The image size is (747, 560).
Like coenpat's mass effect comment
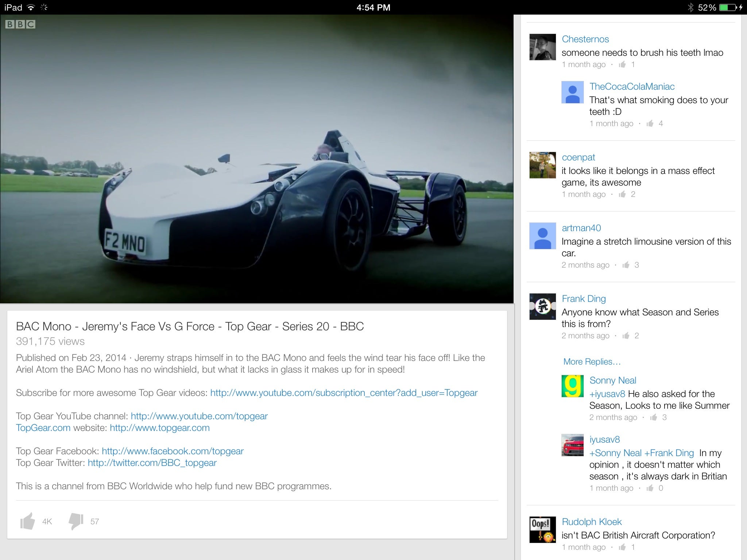pos(622,194)
